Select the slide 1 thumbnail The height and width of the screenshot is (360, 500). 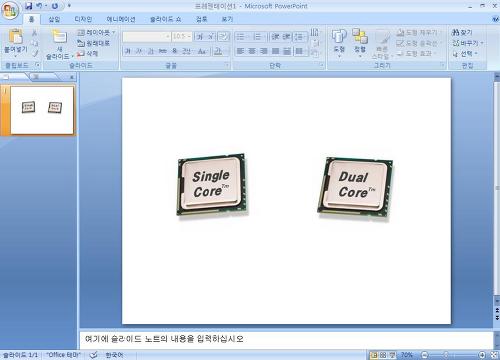pos(42,110)
